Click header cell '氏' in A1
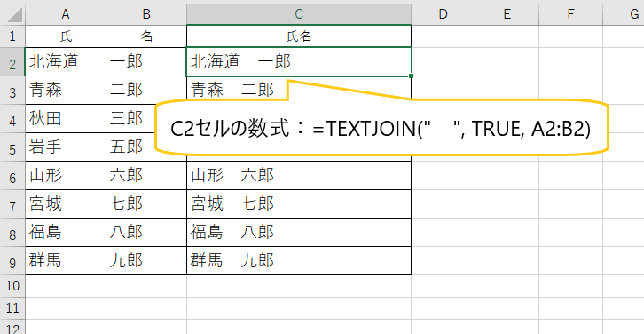 [x=66, y=36]
